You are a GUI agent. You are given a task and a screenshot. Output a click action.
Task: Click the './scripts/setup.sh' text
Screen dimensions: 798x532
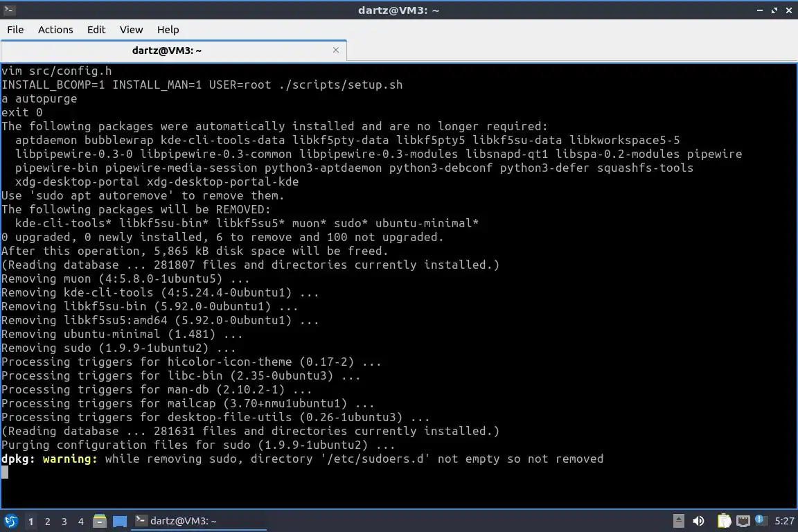(x=341, y=85)
